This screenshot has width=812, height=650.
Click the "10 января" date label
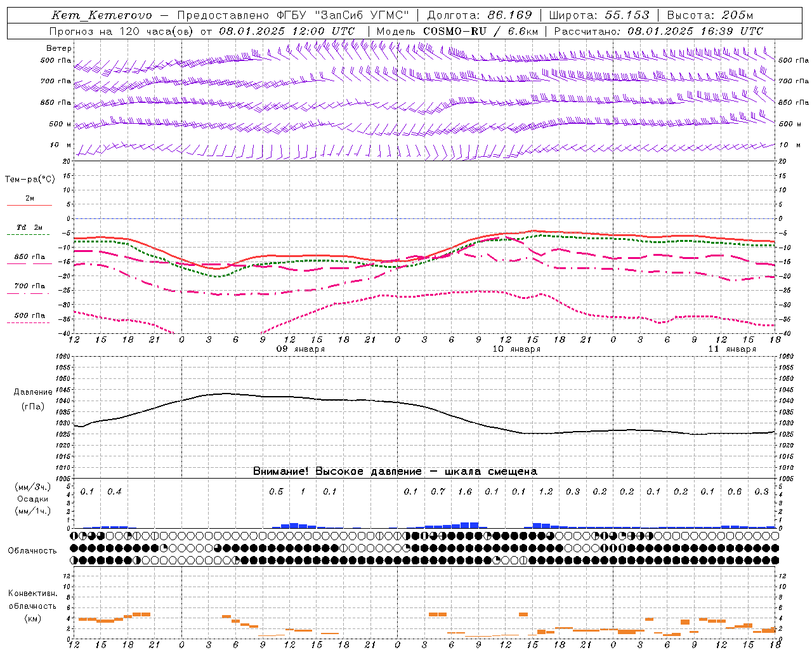[x=516, y=349]
